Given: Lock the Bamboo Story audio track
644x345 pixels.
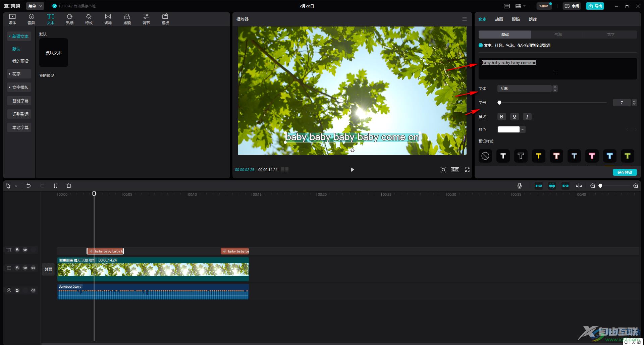Looking at the screenshot, I should (x=17, y=290).
